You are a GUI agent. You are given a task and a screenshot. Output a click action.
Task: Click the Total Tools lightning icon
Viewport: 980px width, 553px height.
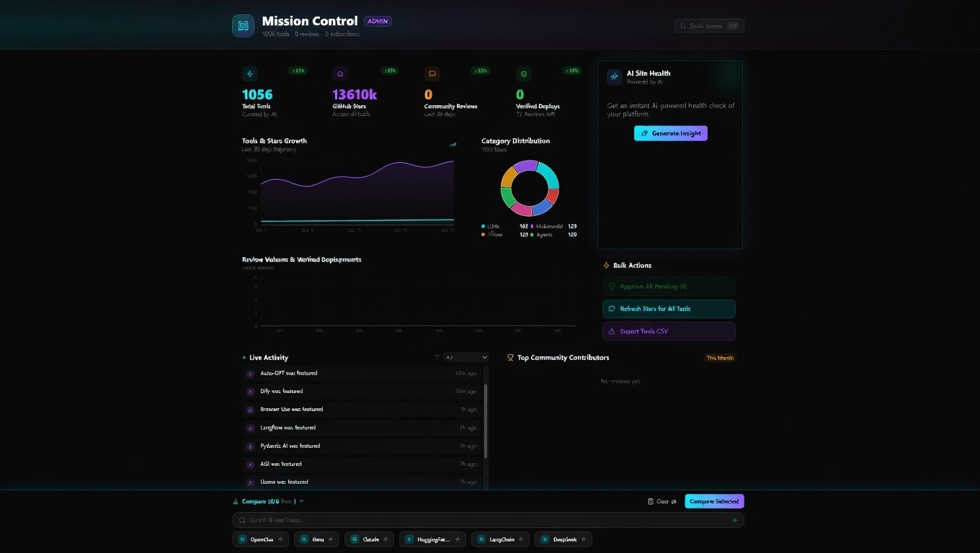[249, 73]
